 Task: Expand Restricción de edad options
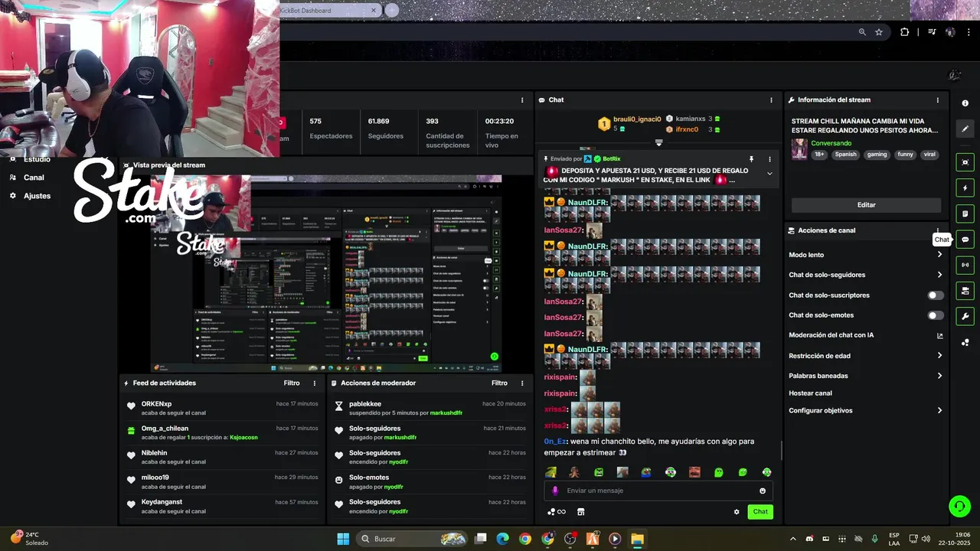(939, 355)
